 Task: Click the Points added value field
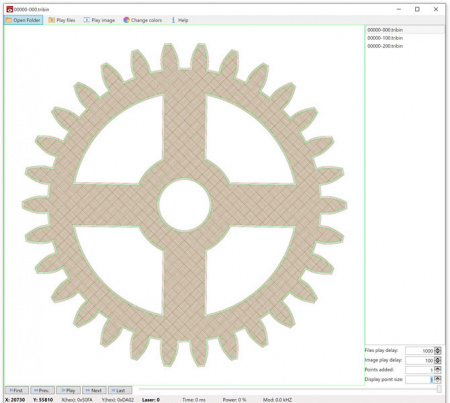pyautogui.click(x=420, y=370)
